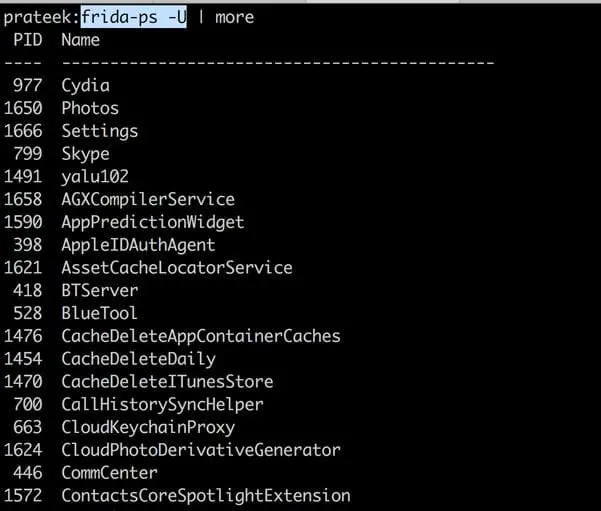Screen dimensions: 601x511
Task: Click the AGXCompilerService process name
Action: point(148,200)
